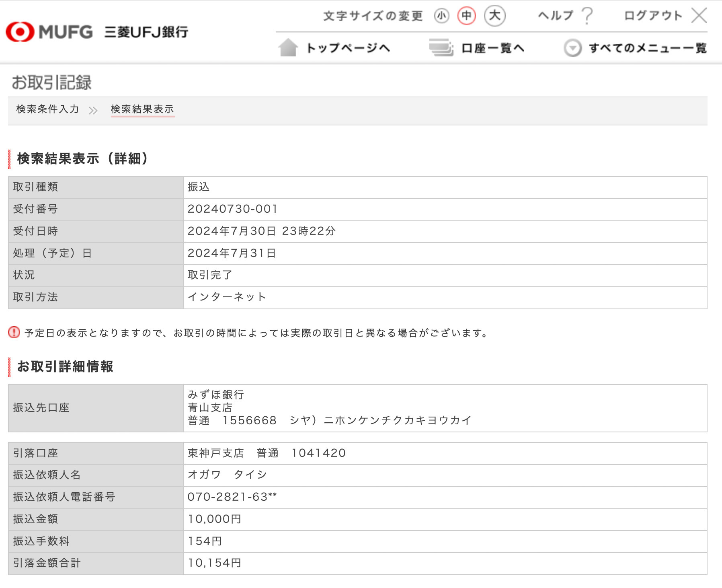Image resolution: width=722 pixels, height=588 pixels.
Task: Click the 振込 transaction type value
Action: point(199,187)
